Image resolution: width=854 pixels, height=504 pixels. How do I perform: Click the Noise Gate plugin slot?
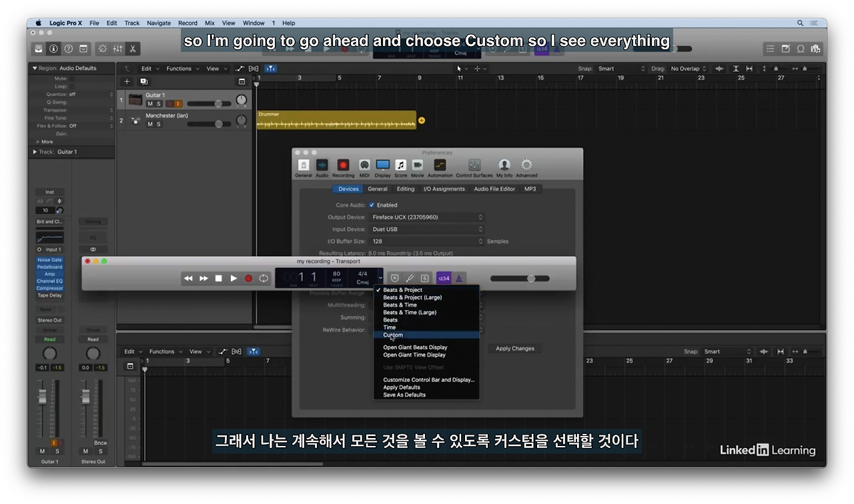49,260
